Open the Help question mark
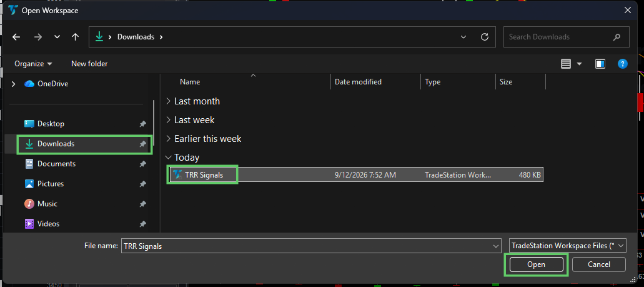This screenshot has width=644, height=287. point(623,64)
